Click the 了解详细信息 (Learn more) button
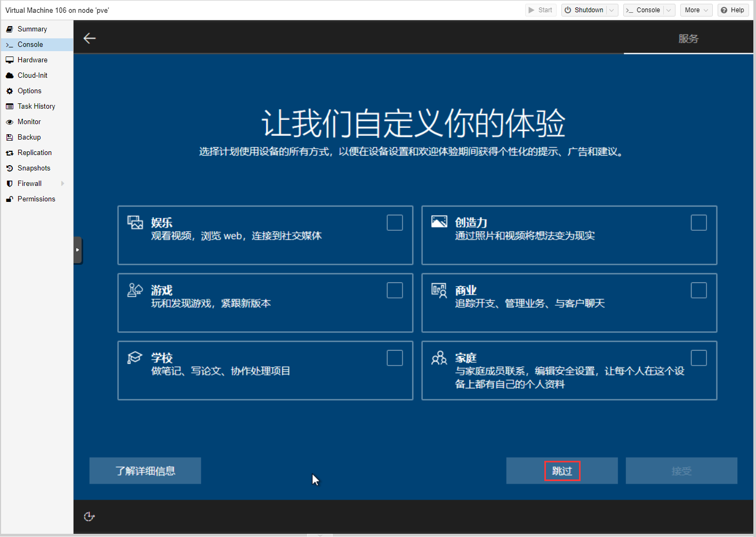756x537 pixels. (145, 471)
